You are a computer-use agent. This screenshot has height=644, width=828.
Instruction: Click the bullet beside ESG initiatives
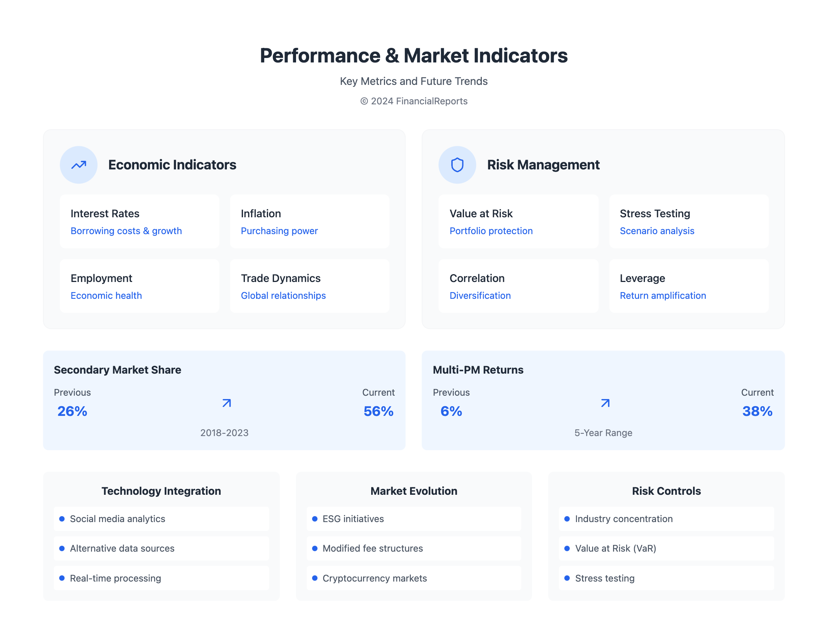(314, 518)
